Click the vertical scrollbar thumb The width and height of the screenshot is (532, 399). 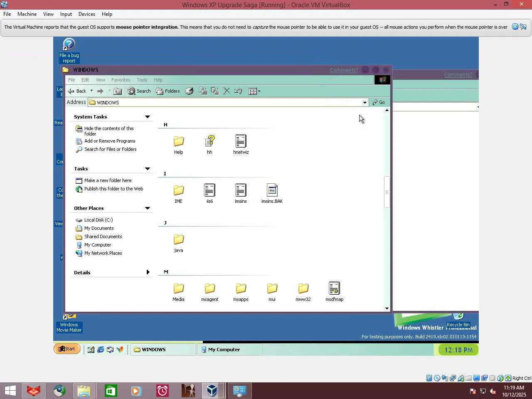click(x=387, y=192)
